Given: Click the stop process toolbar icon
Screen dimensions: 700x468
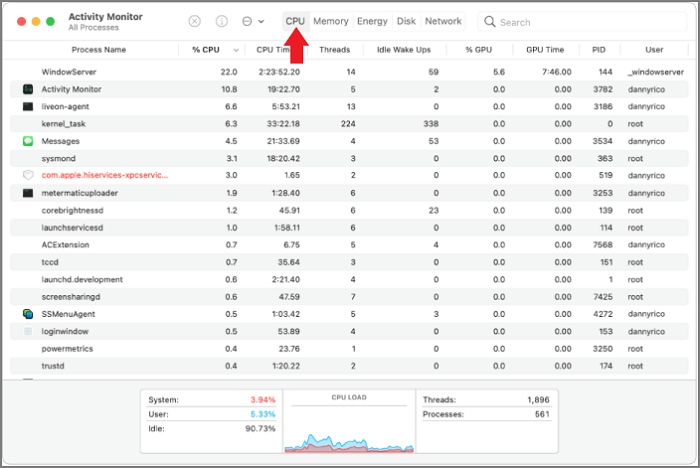Looking at the screenshot, I should tap(194, 21).
